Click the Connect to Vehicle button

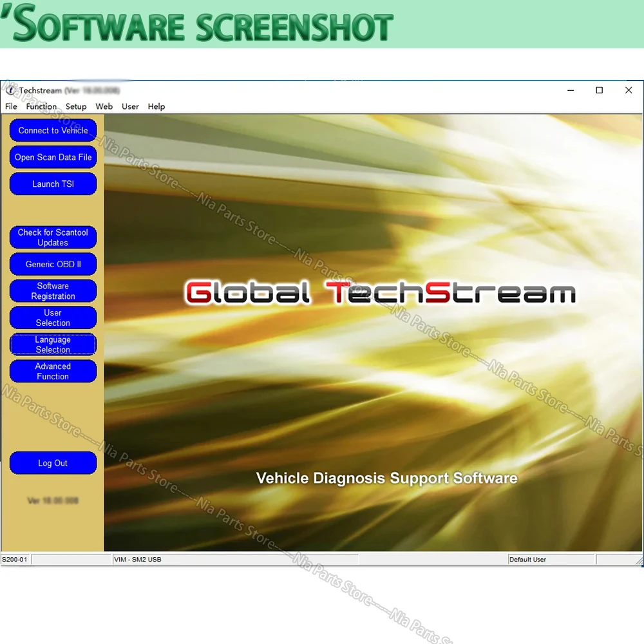click(x=53, y=130)
